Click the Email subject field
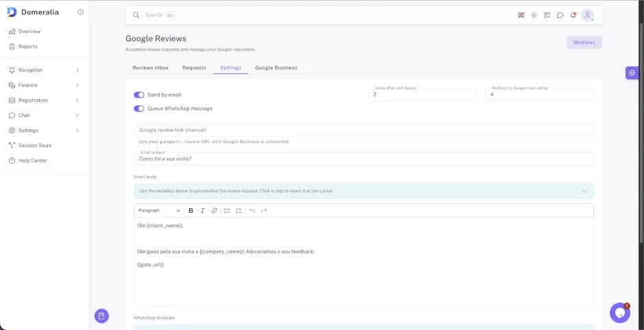 [x=364, y=159]
